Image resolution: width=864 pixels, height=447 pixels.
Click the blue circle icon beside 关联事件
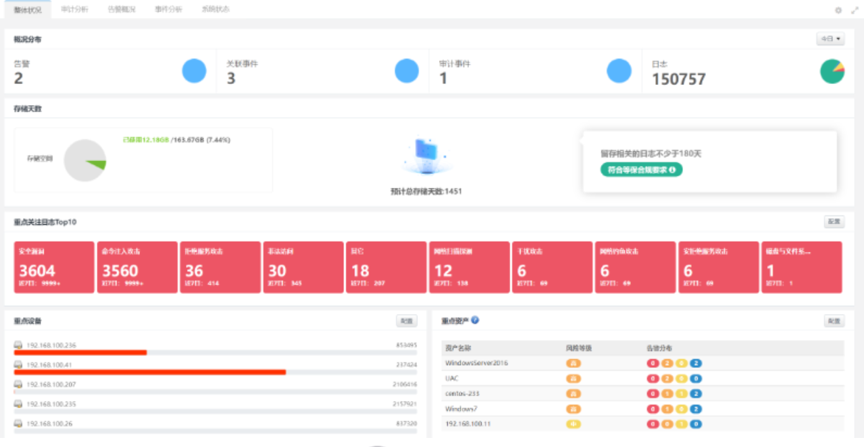406,71
